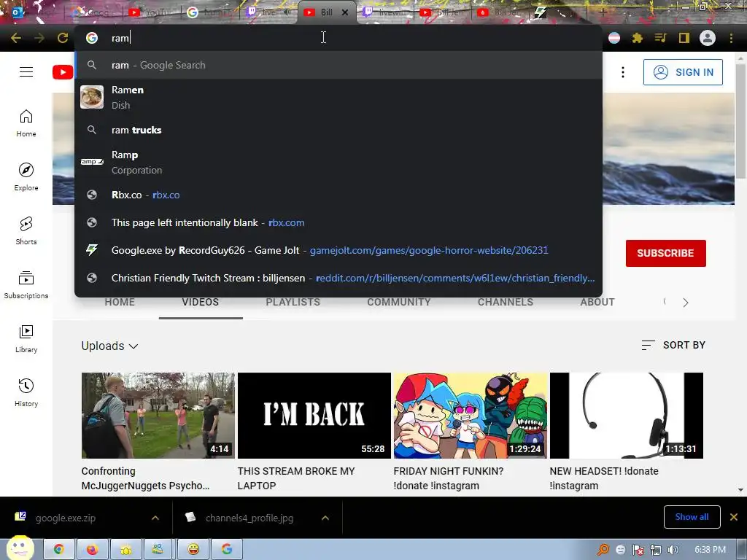Image resolution: width=747 pixels, height=560 pixels.
Task: Expand options for google.exe.zip download
Action: pos(155,518)
